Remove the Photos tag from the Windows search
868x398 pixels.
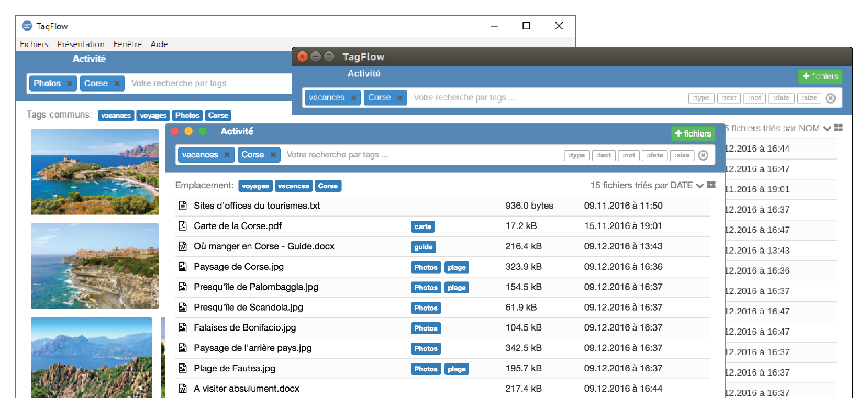70,84
